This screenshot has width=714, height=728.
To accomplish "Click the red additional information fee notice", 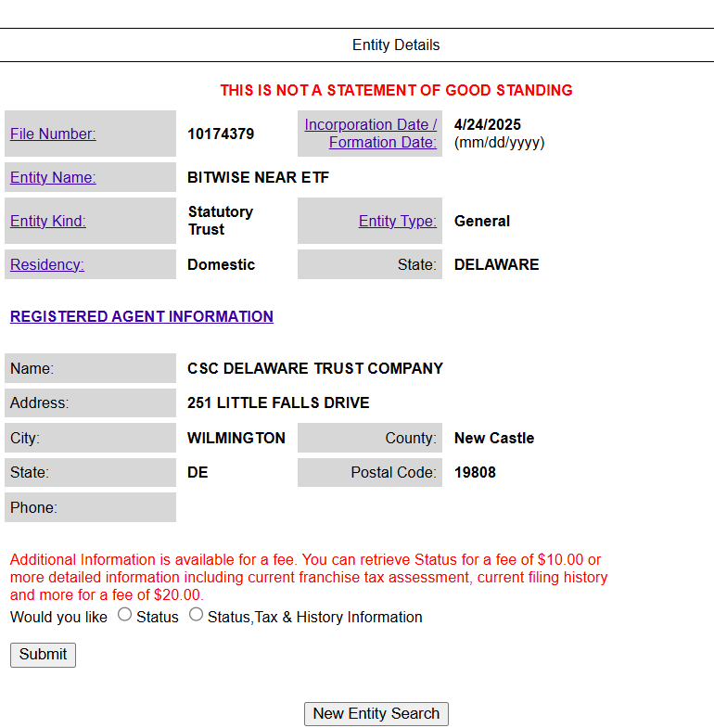I will click(309, 577).
